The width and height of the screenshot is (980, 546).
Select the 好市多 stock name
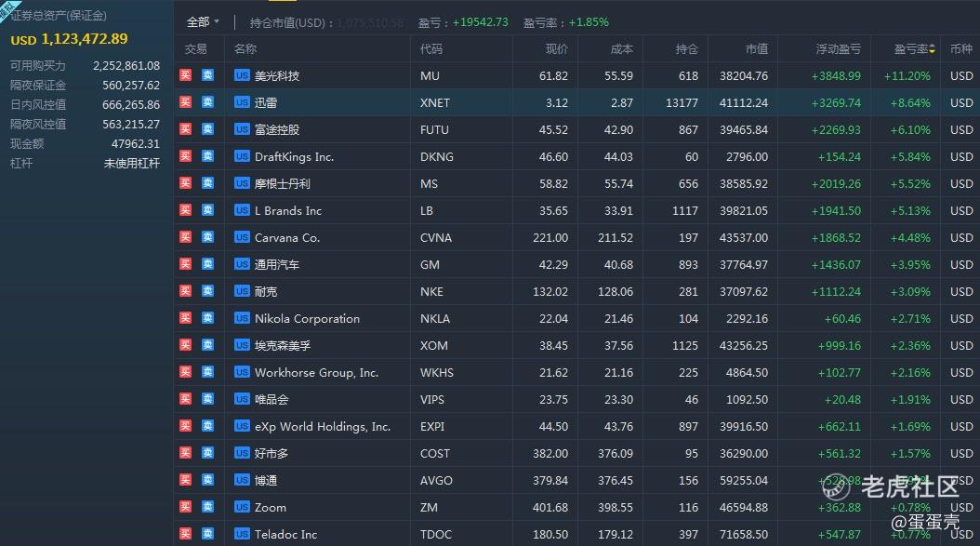tap(271, 453)
